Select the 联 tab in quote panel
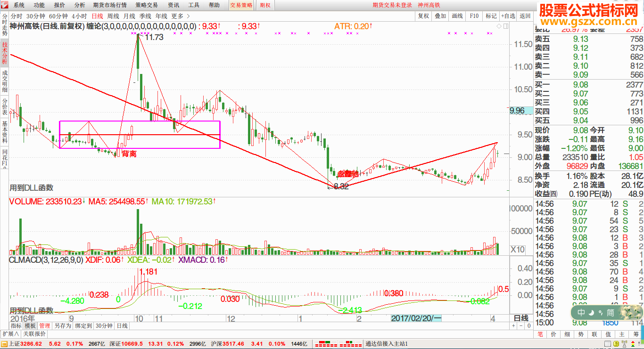This screenshot has height=349, width=644. 595,334
